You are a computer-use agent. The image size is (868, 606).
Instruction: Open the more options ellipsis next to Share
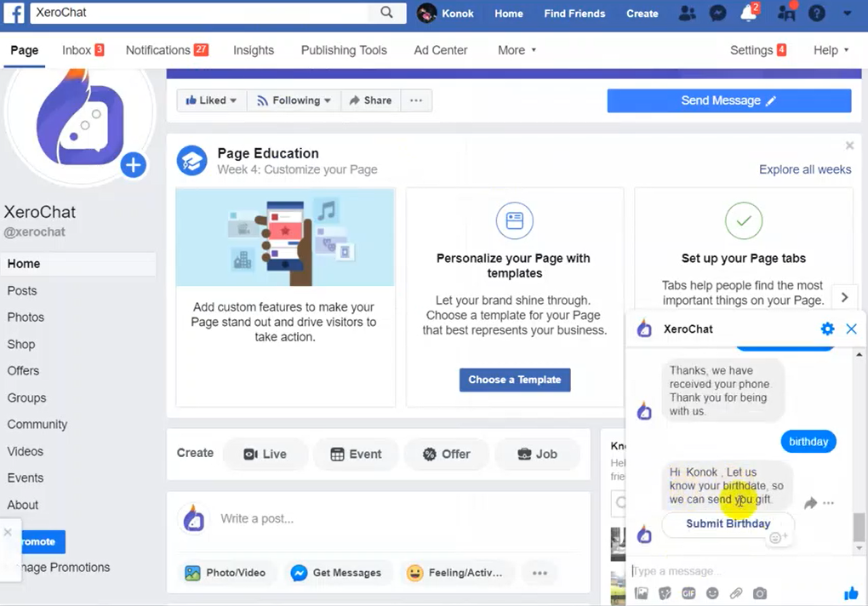point(416,100)
